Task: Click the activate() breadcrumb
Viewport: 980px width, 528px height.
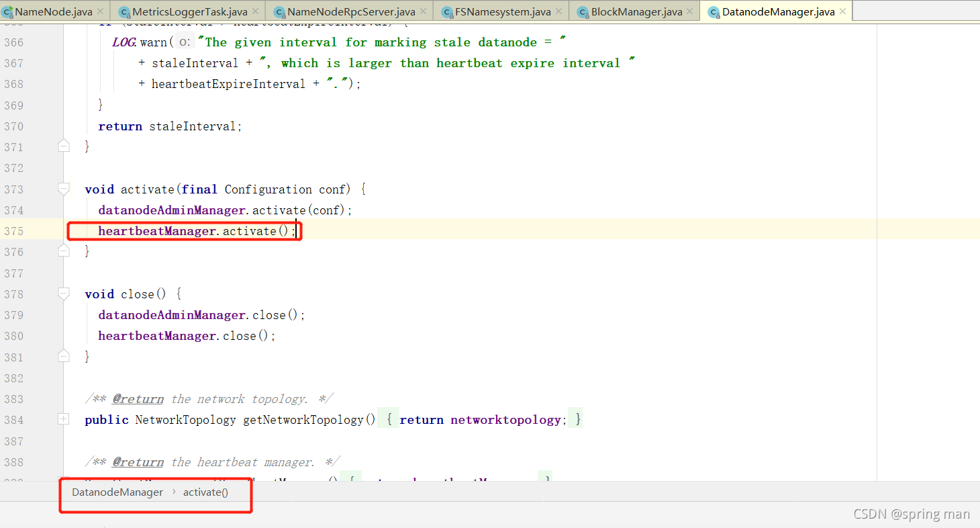Action: coord(205,492)
